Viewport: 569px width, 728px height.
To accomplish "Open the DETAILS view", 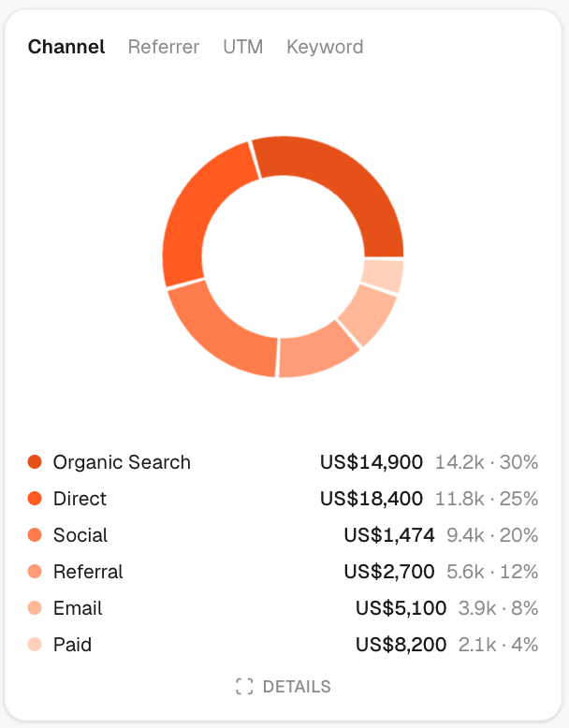I will click(x=284, y=686).
